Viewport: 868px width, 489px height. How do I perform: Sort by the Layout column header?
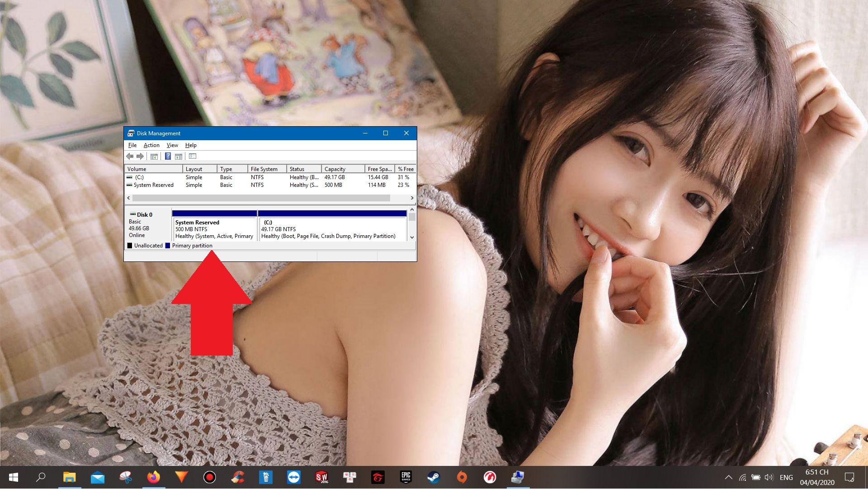click(x=200, y=169)
